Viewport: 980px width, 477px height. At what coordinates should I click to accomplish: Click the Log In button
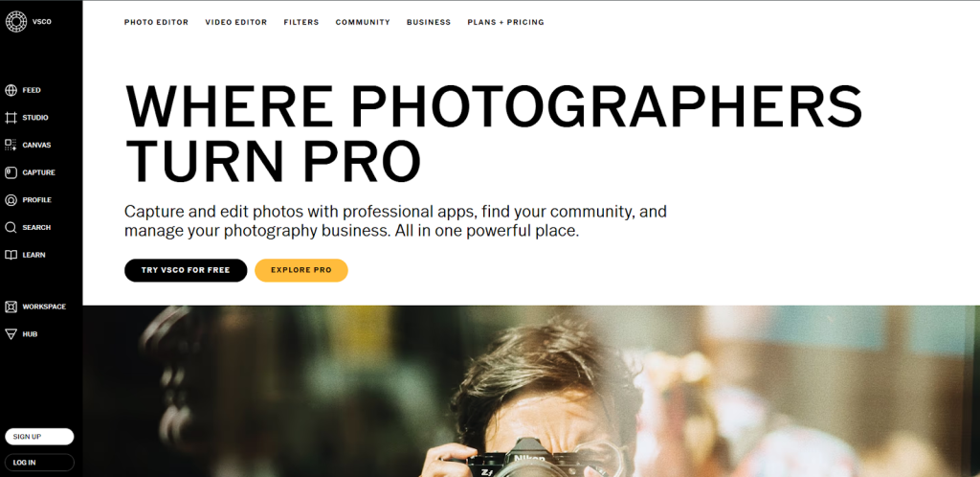pos(39,463)
